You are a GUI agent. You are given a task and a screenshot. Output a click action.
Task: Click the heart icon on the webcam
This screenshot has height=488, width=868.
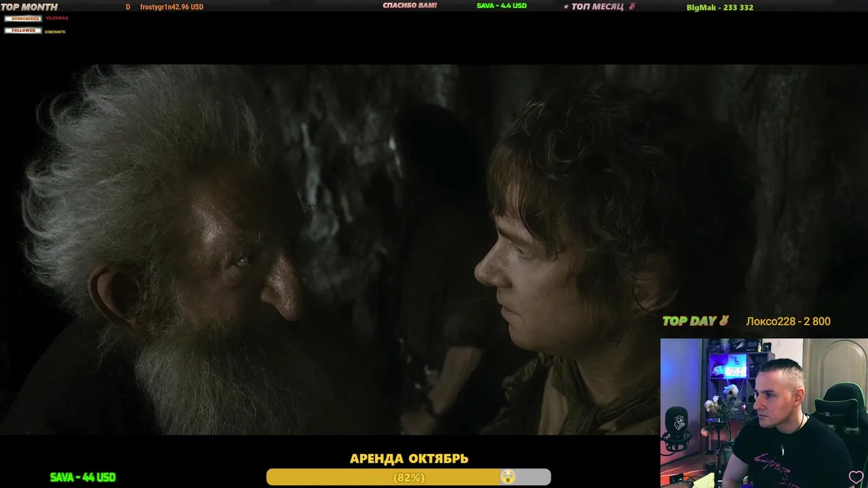(856, 477)
